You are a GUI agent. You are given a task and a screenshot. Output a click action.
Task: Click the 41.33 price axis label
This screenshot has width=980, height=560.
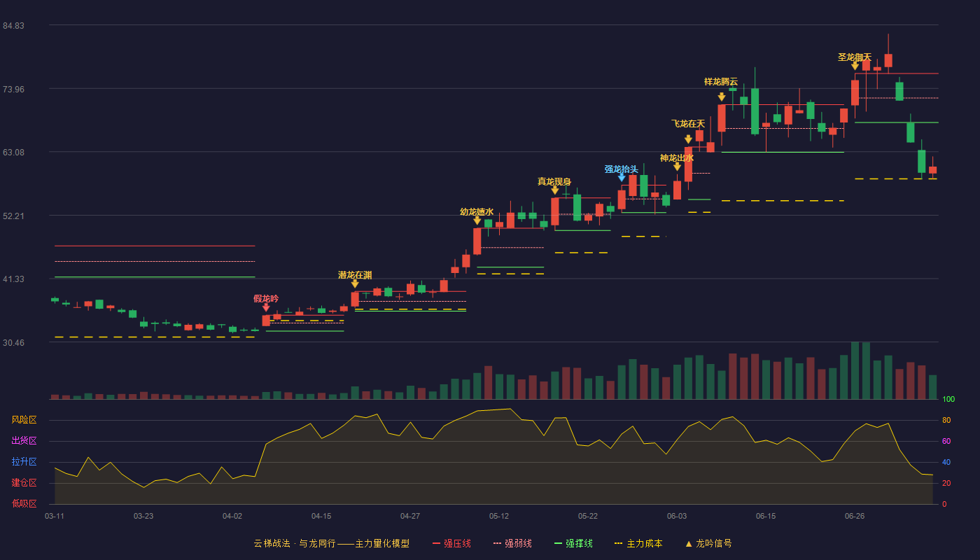pos(13,279)
